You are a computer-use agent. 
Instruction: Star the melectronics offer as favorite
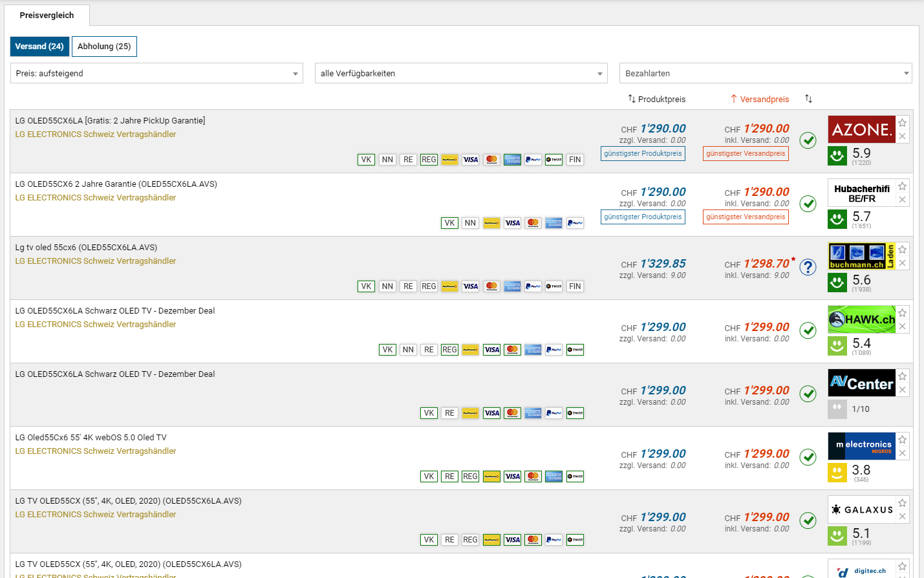click(902, 440)
